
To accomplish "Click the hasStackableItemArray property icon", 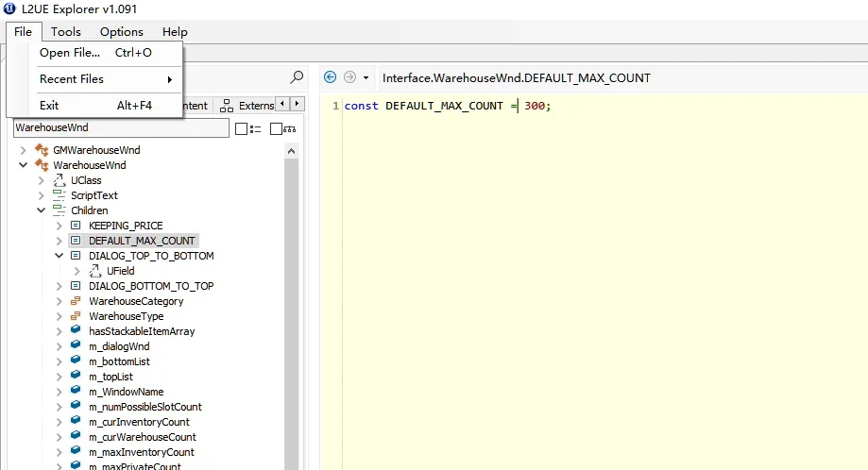I will [76, 330].
